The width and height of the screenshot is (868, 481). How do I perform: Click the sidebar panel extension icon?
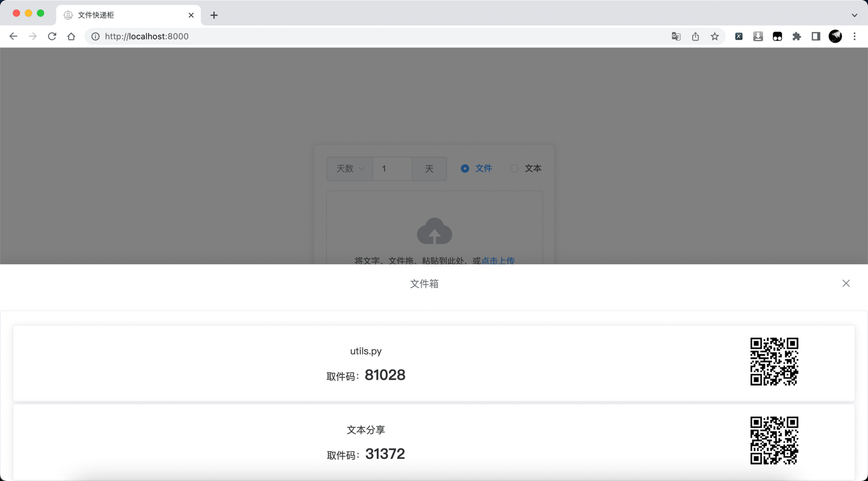[x=816, y=36]
